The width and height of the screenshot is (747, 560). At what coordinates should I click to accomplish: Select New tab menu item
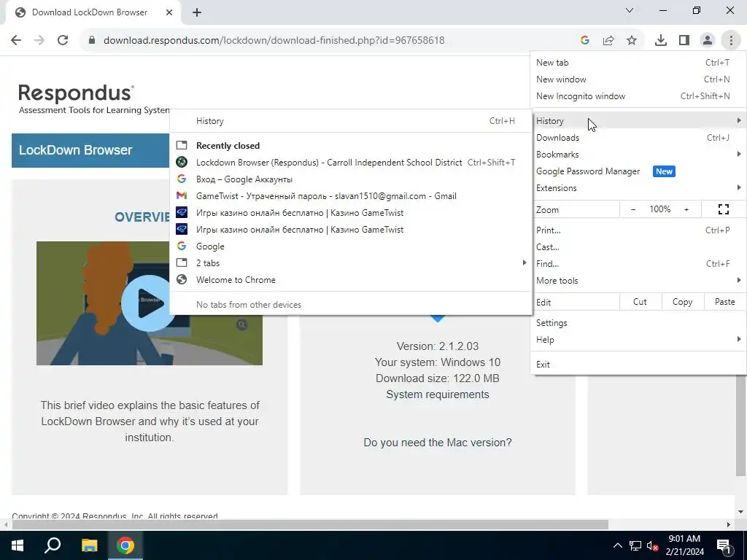pyautogui.click(x=638, y=63)
